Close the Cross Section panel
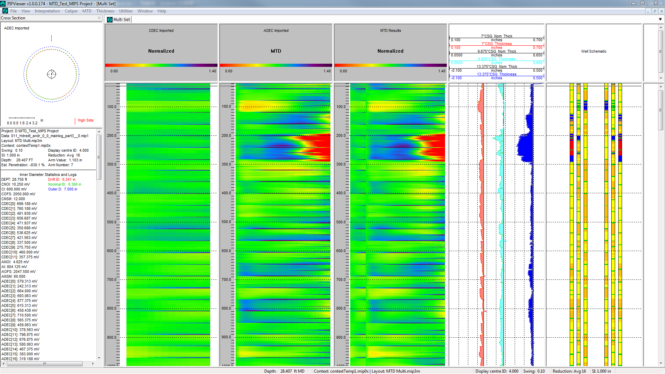The image size is (665, 374). 99,18
